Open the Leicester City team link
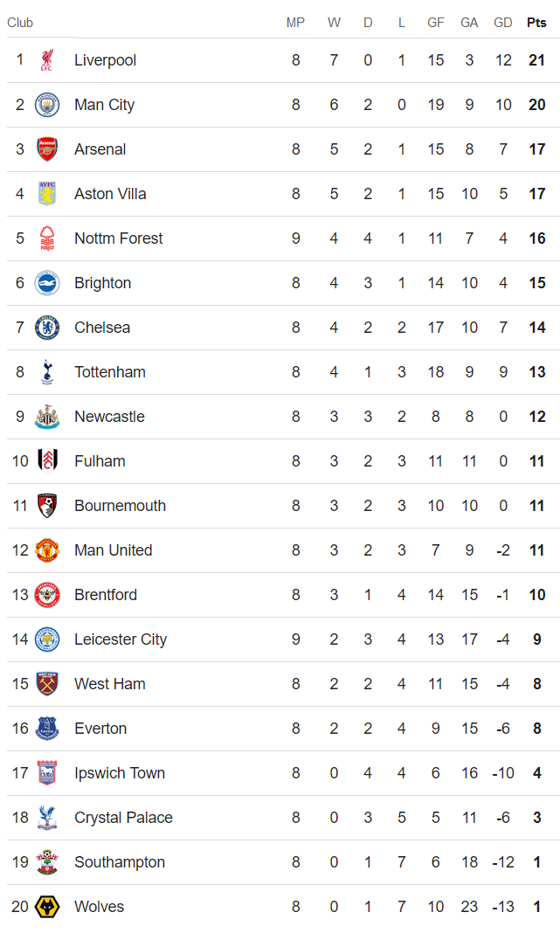Viewport: 560px width, 933px height. [121, 639]
